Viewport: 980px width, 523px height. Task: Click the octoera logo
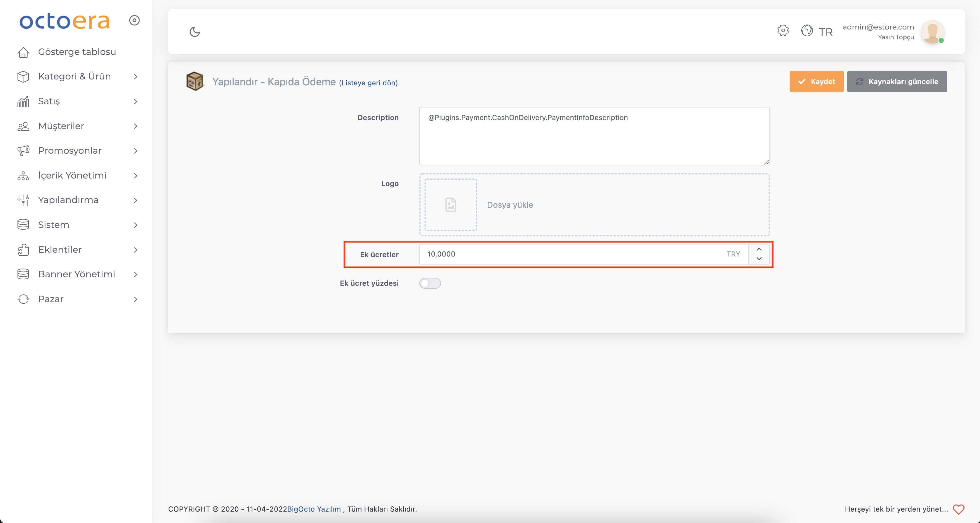pos(65,21)
